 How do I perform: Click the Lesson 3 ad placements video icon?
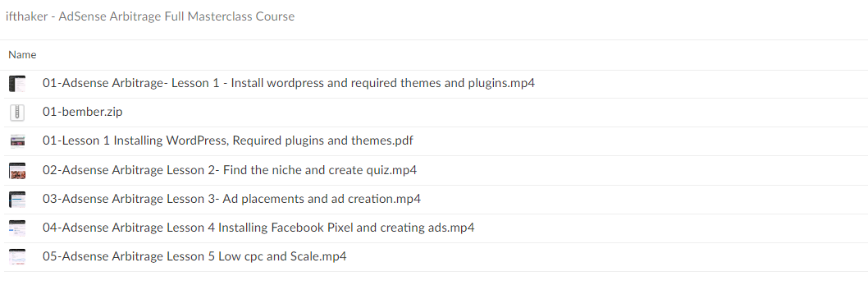(x=17, y=199)
